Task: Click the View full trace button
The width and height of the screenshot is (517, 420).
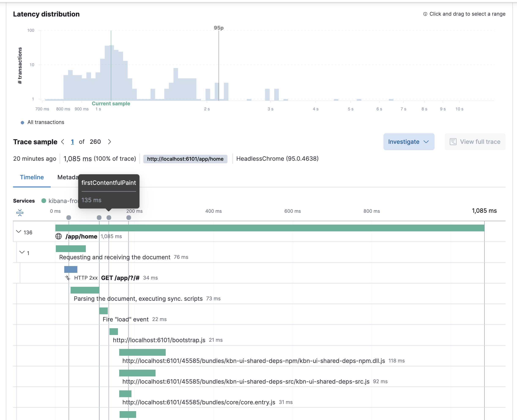Action: [x=475, y=141]
